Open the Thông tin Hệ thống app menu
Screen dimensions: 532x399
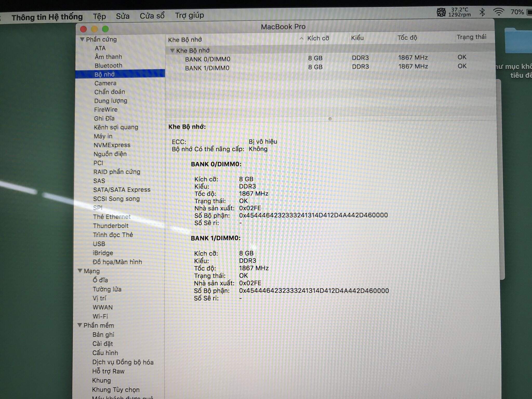[x=47, y=17]
